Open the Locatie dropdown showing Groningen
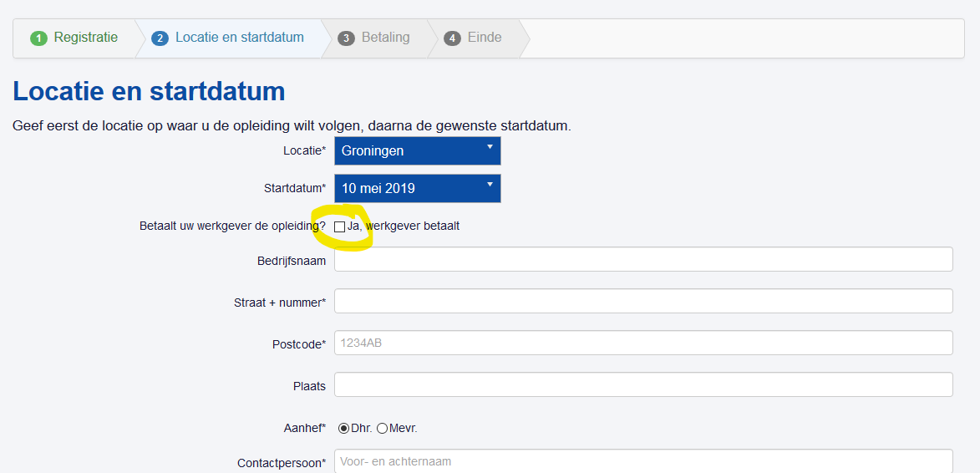This screenshot has height=473, width=980. (417, 151)
